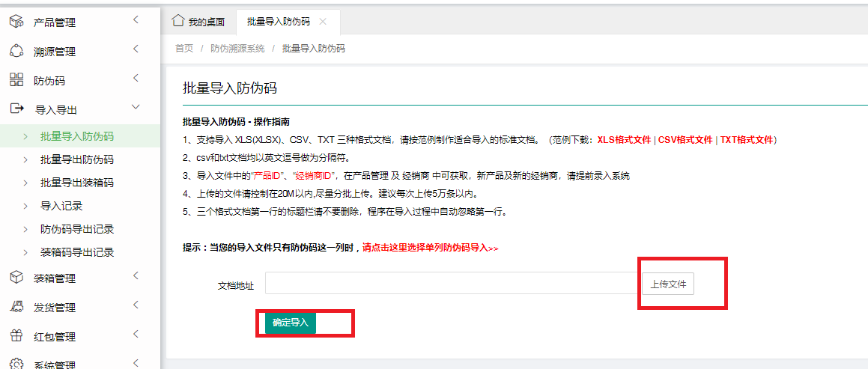Click the 装箱管理 box icon
The width and height of the screenshot is (868, 369).
tap(16, 278)
